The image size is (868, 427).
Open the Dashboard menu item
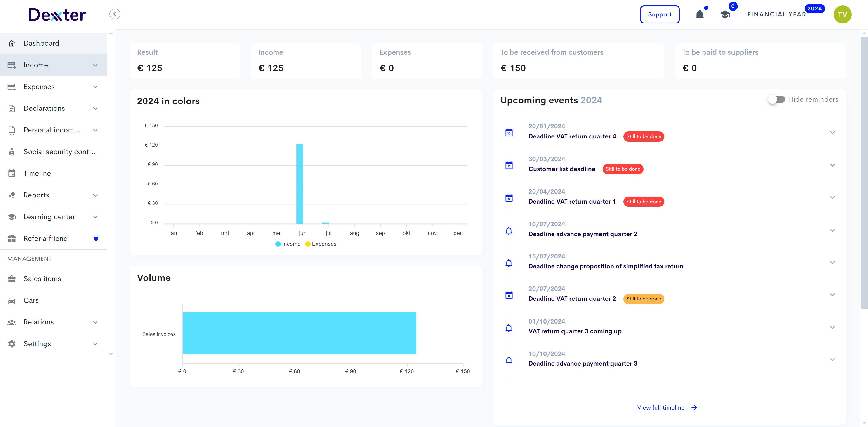(x=54, y=43)
